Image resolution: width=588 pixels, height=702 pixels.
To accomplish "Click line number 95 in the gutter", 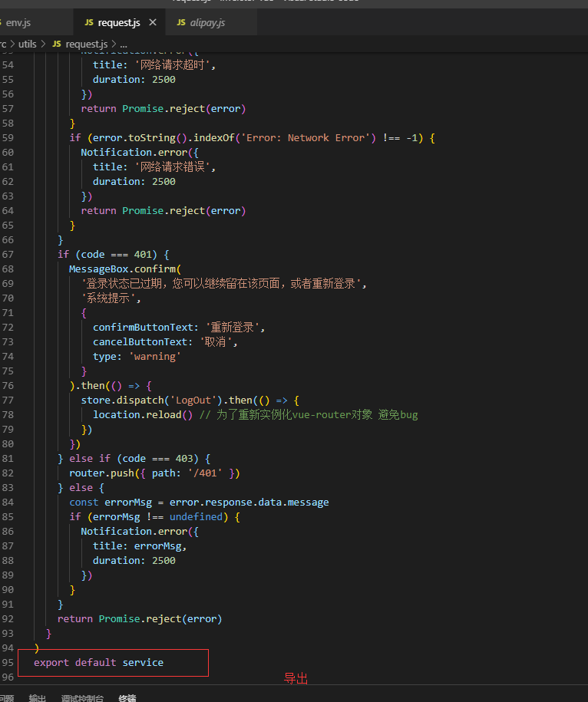I will pos(8,662).
